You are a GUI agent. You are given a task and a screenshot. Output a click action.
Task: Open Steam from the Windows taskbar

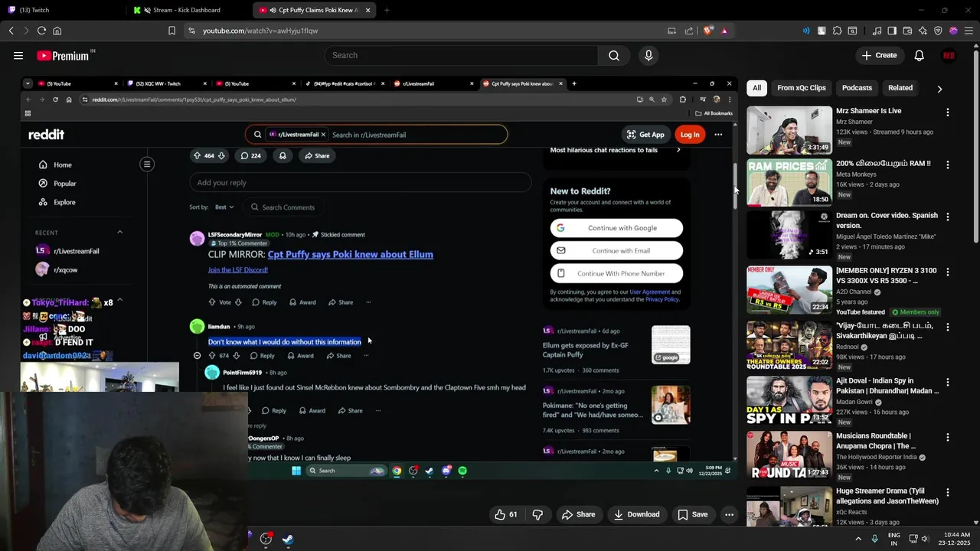[x=287, y=539]
